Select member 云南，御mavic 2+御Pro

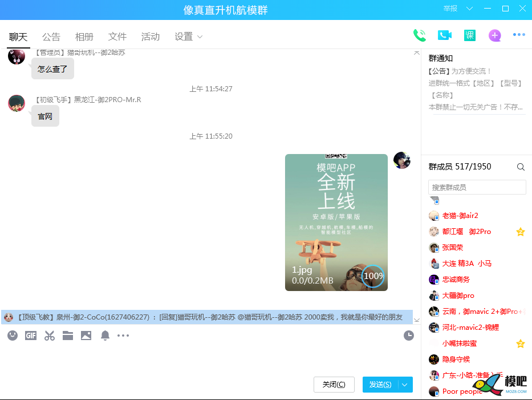tap(484, 312)
